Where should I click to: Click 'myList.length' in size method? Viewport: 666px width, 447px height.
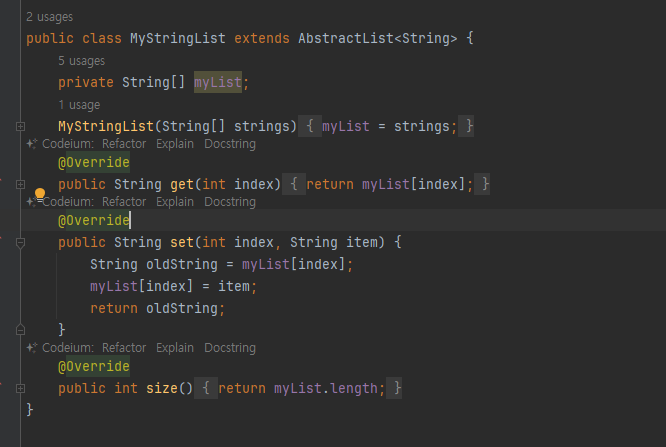(325, 388)
